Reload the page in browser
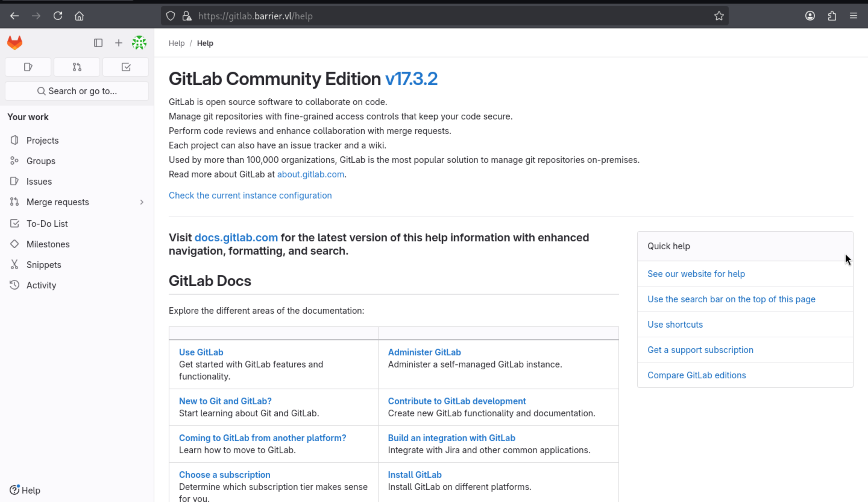868x502 pixels. (58, 16)
